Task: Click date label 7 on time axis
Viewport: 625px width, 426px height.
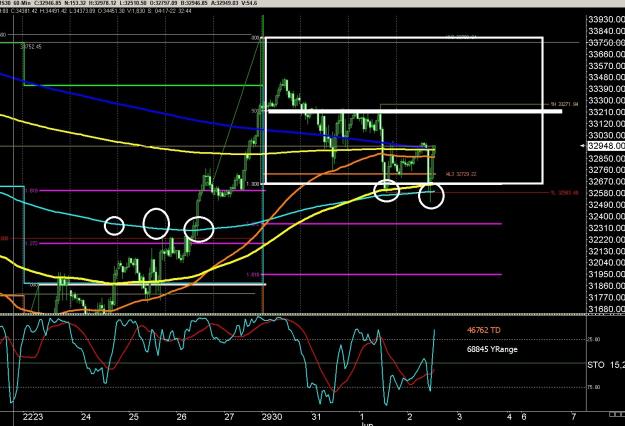Action: [x=573, y=417]
